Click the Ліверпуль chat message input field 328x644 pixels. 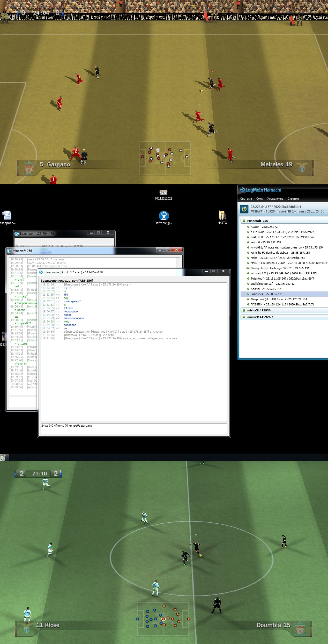(134, 429)
